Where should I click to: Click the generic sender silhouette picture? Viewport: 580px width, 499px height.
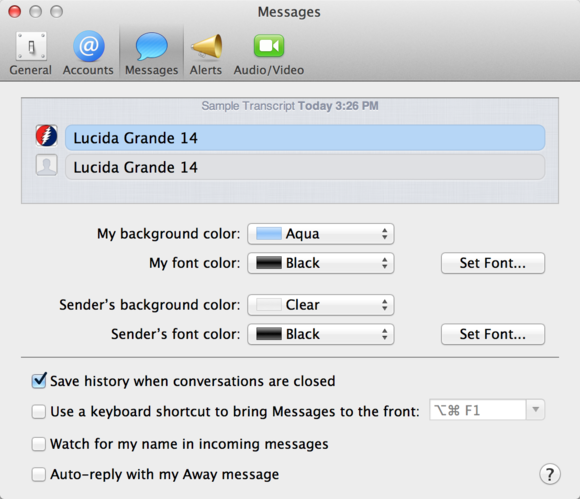point(47,165)
